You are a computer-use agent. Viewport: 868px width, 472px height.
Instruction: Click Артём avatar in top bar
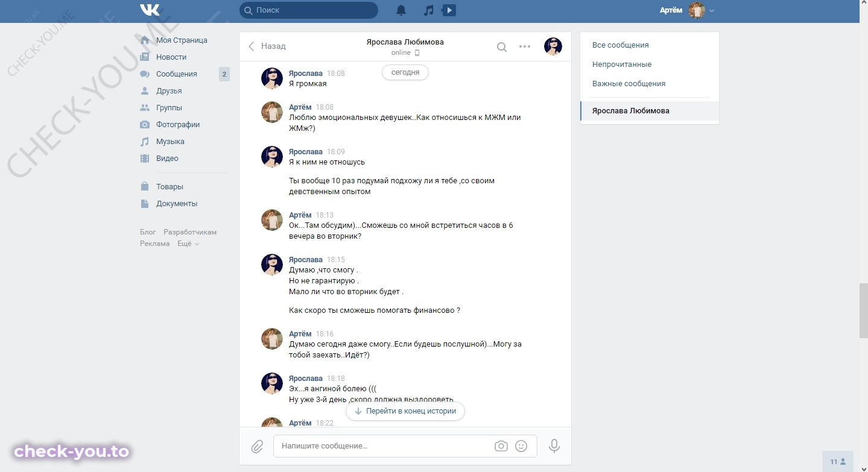(697, 10)
